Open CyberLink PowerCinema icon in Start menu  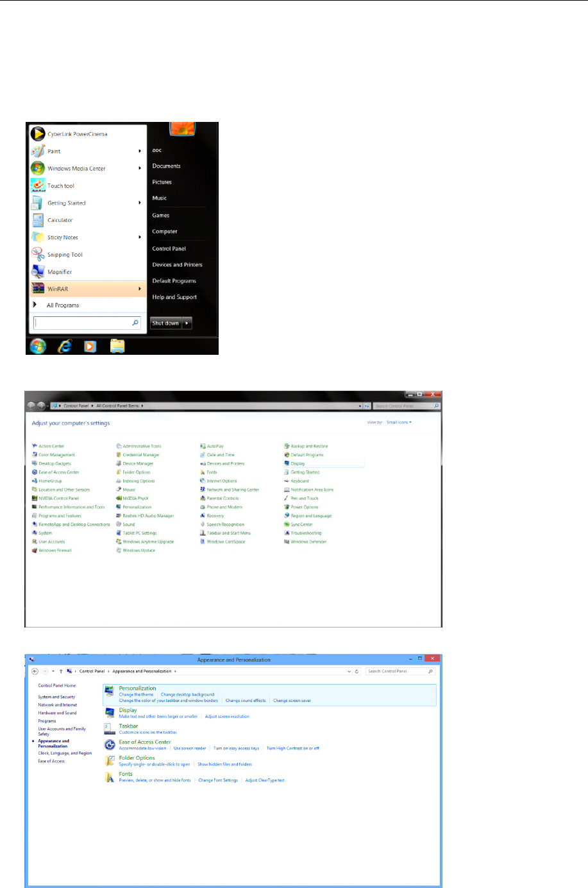(38, 133)
